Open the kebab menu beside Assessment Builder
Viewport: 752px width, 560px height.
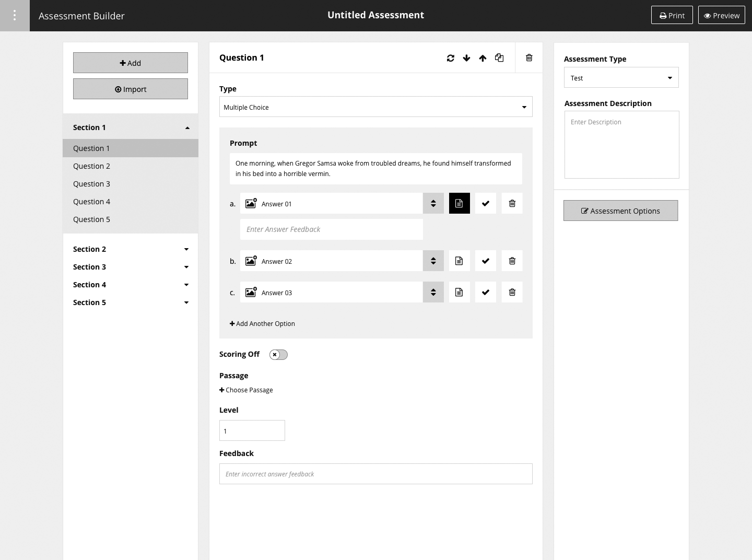pos(15,16)
